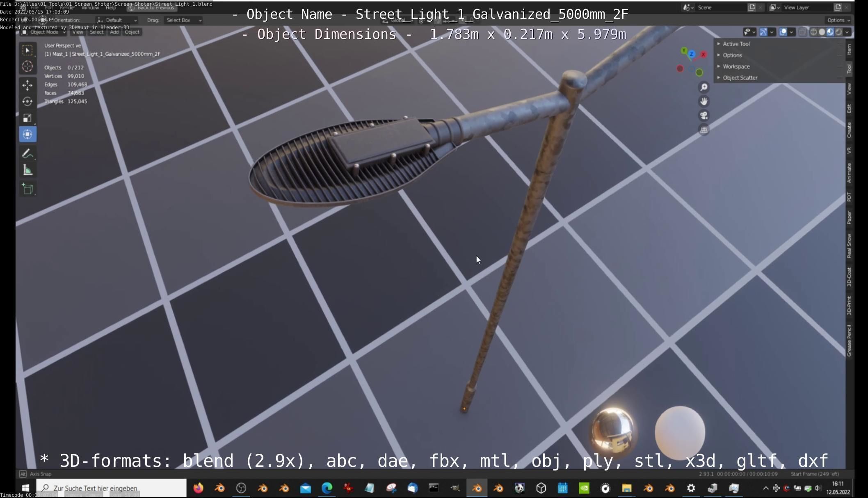The image size is (868, 498).
Task: Open the overlays options dropdown arrow
Action: click(x=791, y=32)
